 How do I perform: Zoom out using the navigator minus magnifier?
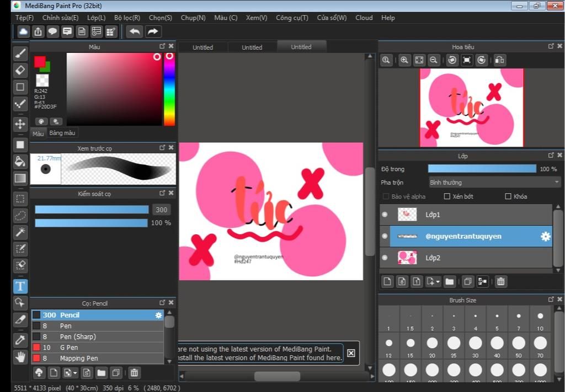tap(434, 60)
